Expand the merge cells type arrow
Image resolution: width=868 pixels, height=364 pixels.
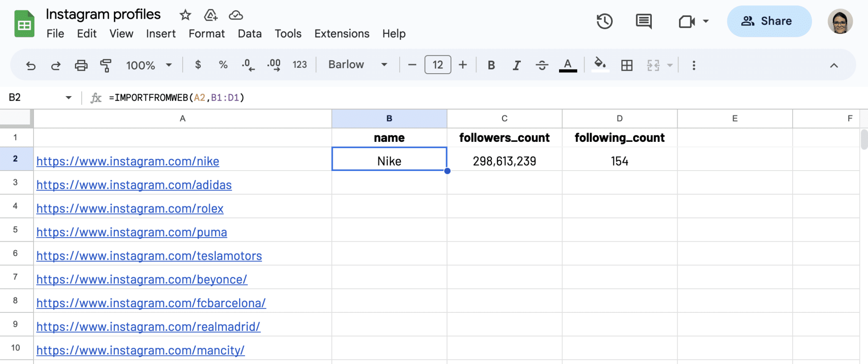(x=670, y=65)
